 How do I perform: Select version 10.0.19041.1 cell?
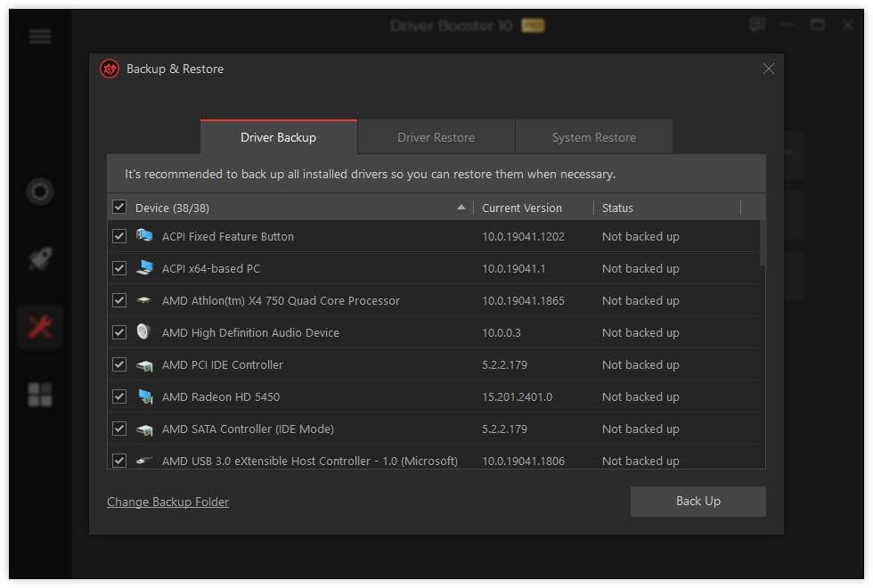click(514, 268)
